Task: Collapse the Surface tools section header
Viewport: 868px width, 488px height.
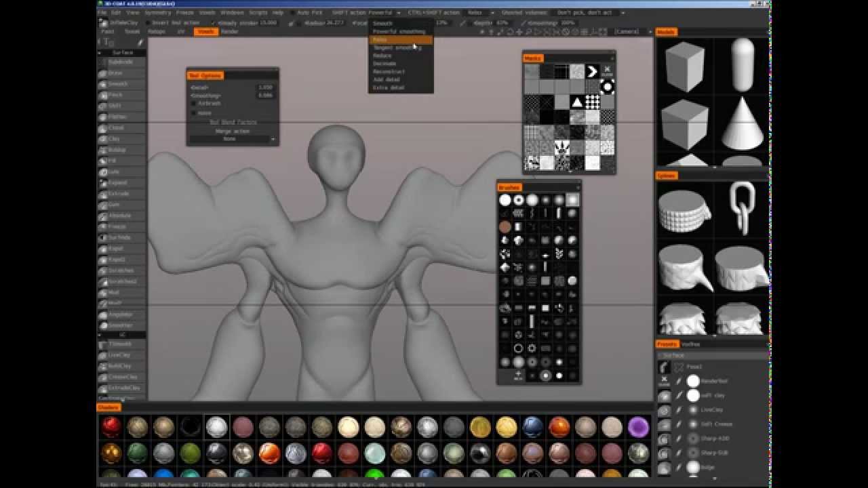Action: pyautogui.click(x=123, y=53)
